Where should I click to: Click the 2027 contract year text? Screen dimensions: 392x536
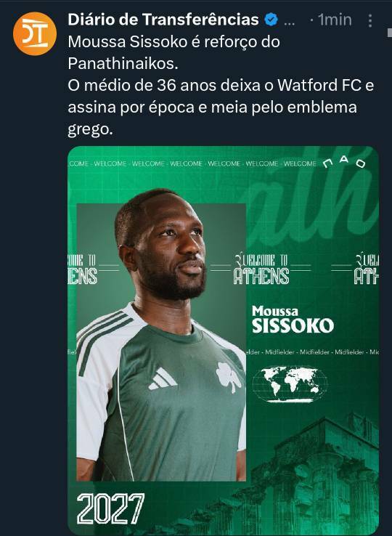(110, 508)
